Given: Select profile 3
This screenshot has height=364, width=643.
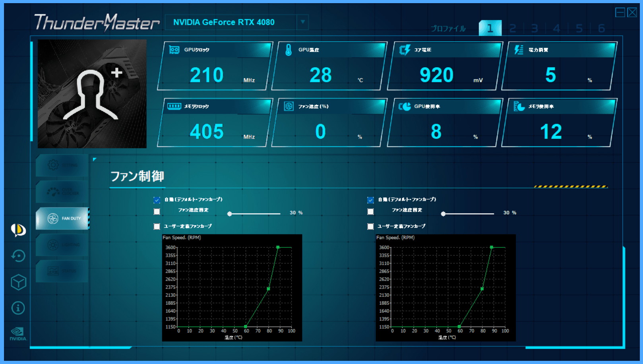Looking at the screenshot, I should point(535,28).
